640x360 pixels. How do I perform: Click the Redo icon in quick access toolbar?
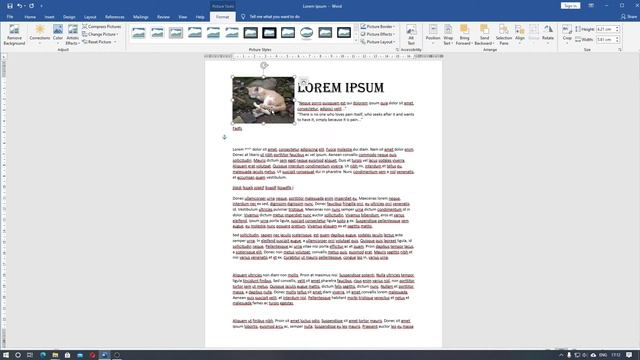(31, 6)
